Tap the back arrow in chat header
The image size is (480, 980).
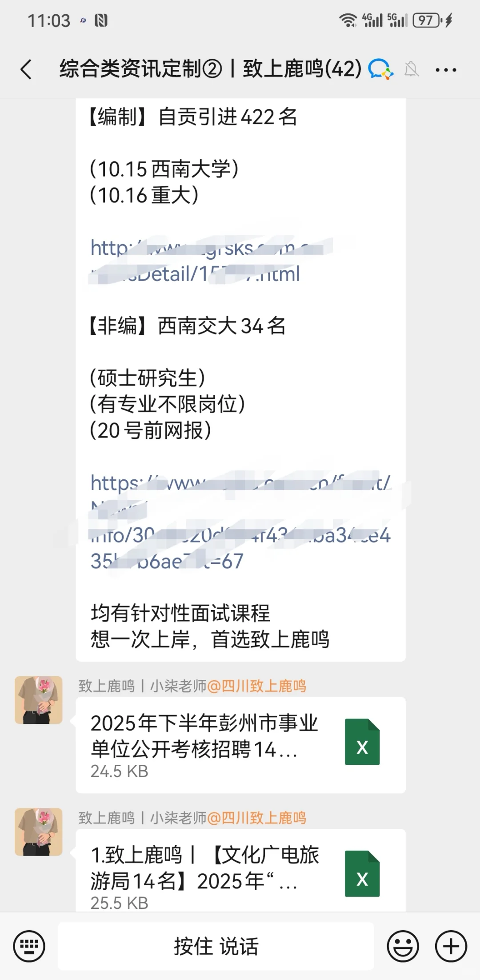pyautogui.click(x=26, y=69)
